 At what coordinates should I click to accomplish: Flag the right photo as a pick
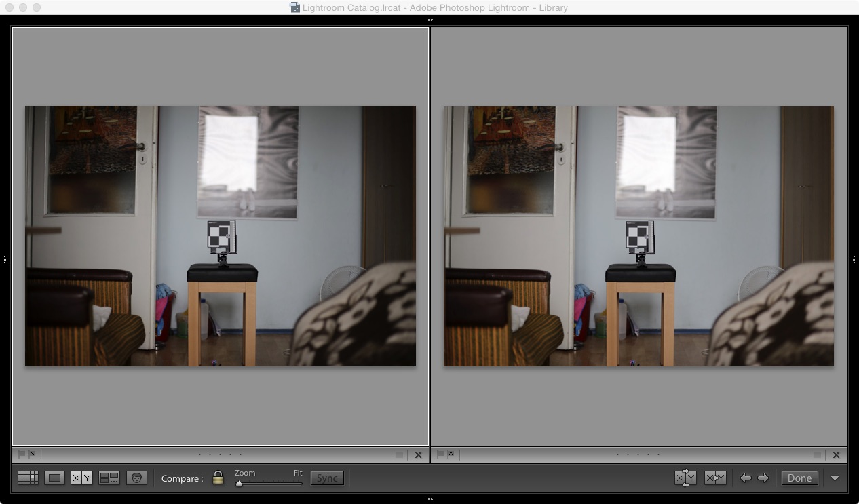tap(440, 454)
